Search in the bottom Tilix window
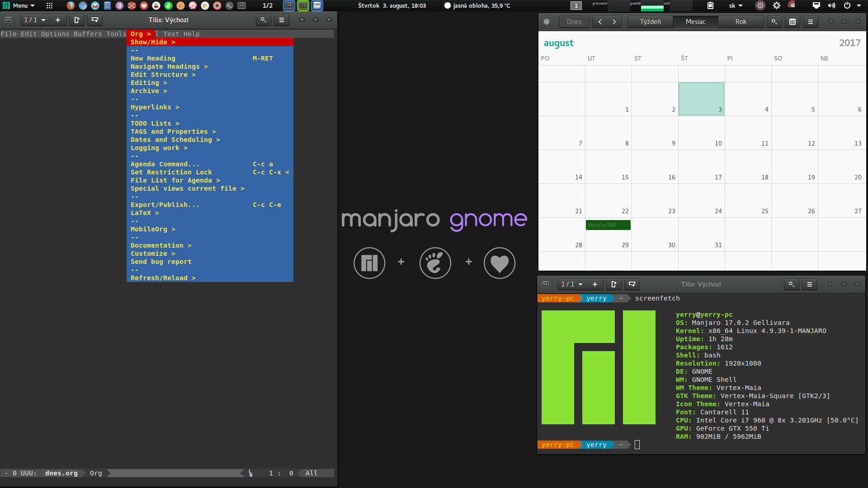The width and height of the screenshot is (868, 488). pyautogui.click(x=791, y=284)
